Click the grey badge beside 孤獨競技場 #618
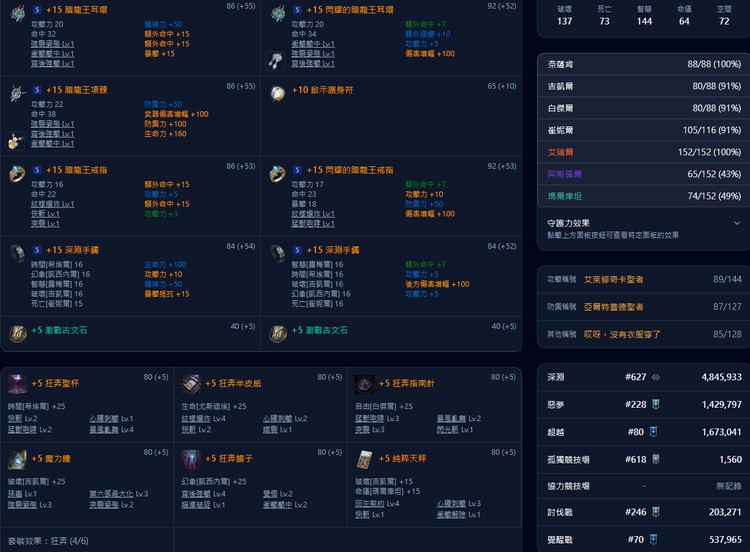Image resolution: width=750 pixels, height=552 pixels. coord(656,459)
